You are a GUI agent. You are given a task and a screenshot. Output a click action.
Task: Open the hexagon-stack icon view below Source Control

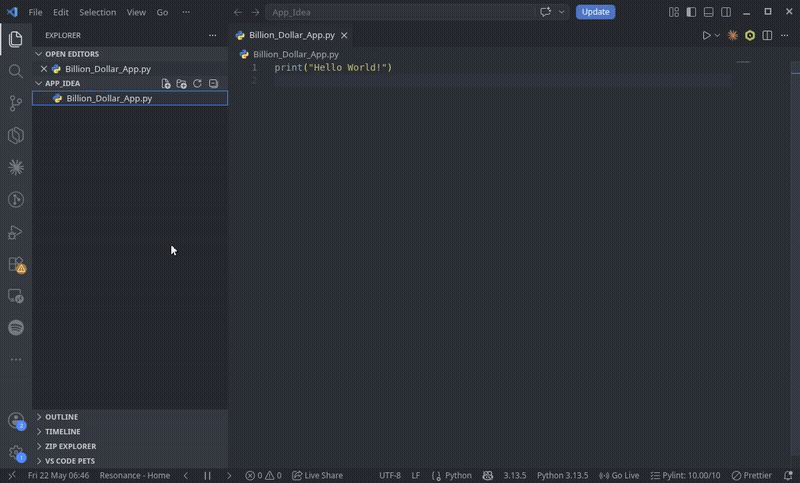(16, 136)
